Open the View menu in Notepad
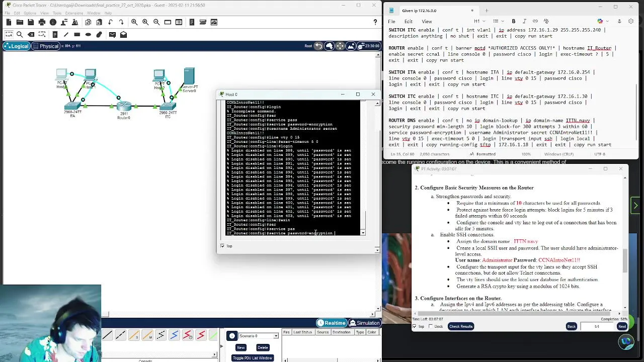The image size is (644, 362). pyautogui.click(x=427, y=21)
